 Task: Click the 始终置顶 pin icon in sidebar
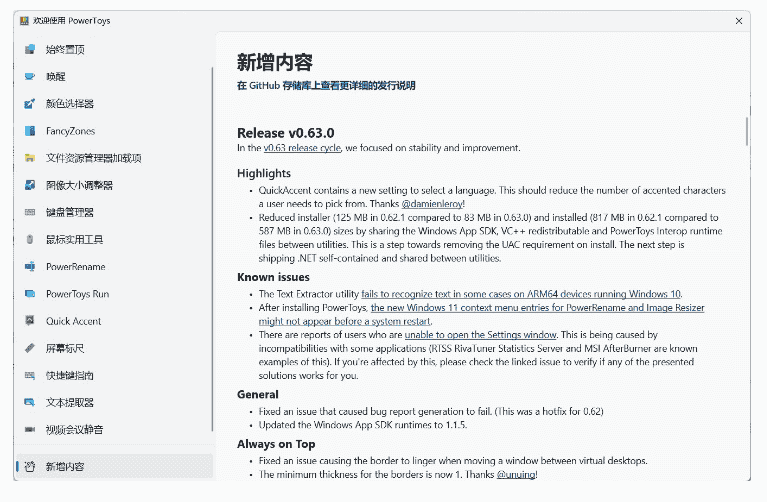(x=30, y=49)
